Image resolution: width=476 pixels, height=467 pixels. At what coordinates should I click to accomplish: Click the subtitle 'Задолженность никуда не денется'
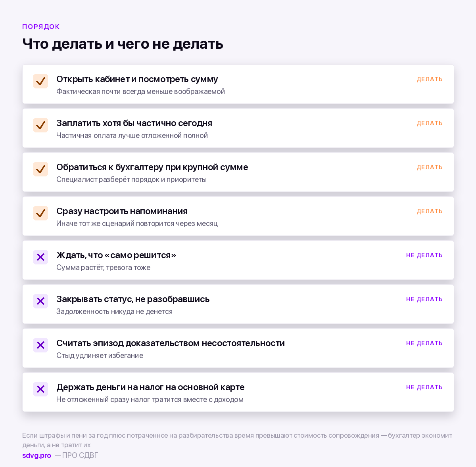114,312
